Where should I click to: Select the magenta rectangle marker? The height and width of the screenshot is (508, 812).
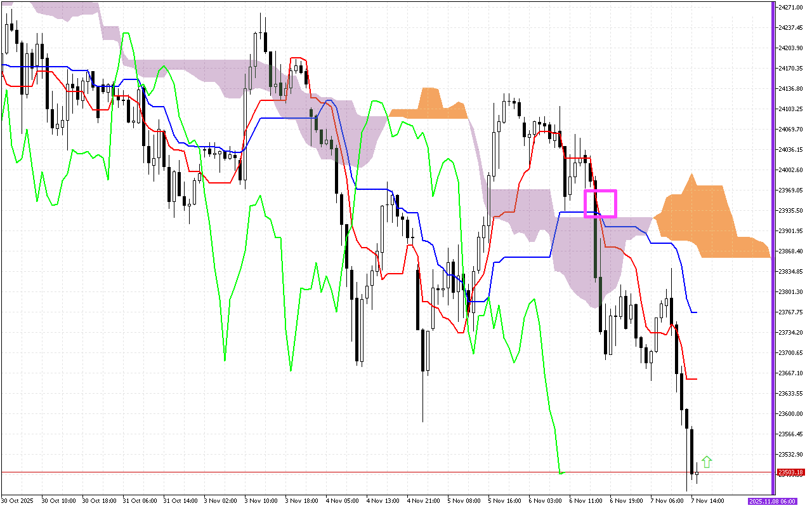[x=600, y=204]
